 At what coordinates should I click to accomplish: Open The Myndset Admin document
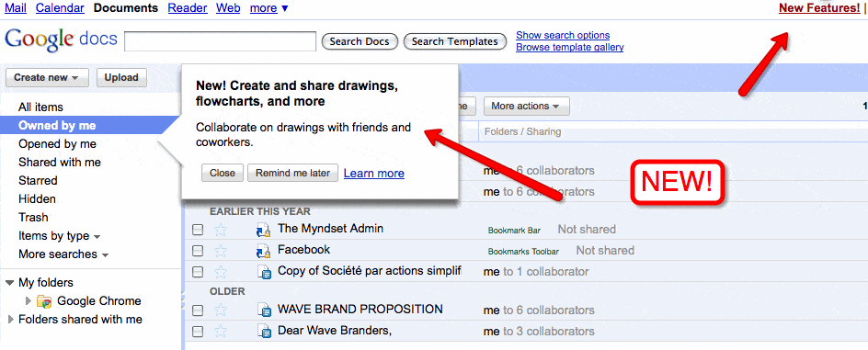click(330, 229)
